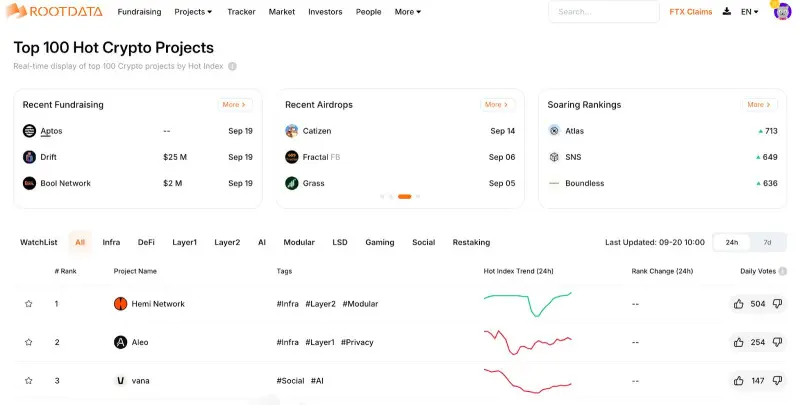Select the active carousel indicator dot
This screenshot has height=405, width=800.
click(x=404, y=197)
